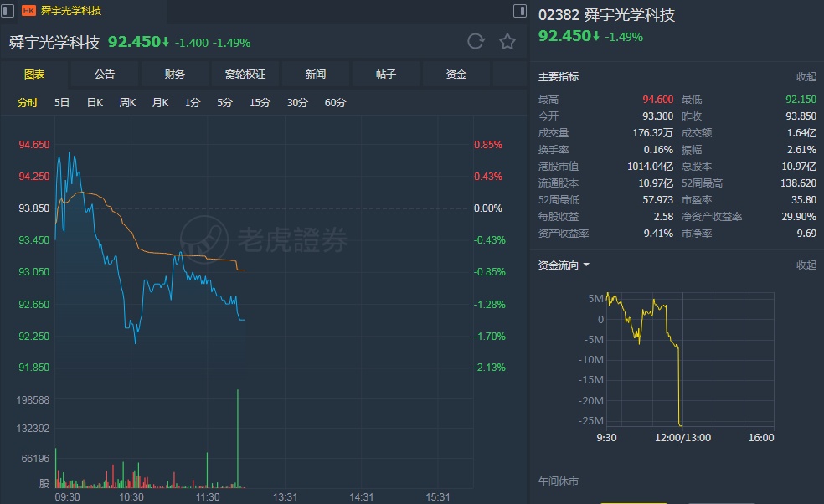Open the 帖子 tab

[x=386, y=75]
